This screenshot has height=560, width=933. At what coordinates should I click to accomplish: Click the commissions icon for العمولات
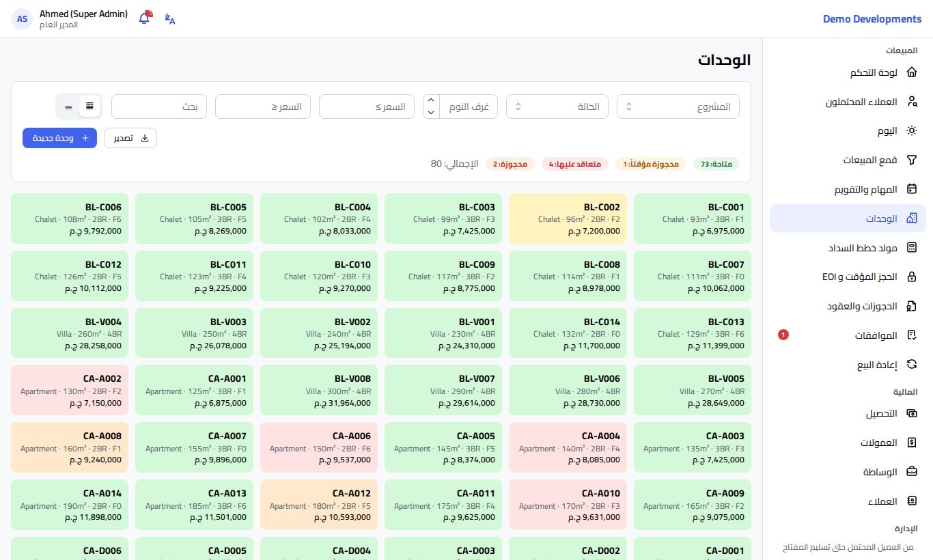[x=911, y=443]
